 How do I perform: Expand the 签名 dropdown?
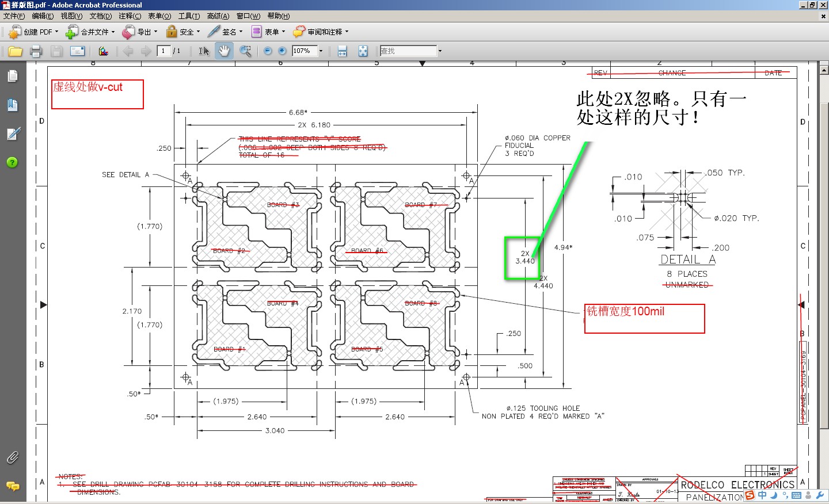pyautogui.click(x=241, y=32)
